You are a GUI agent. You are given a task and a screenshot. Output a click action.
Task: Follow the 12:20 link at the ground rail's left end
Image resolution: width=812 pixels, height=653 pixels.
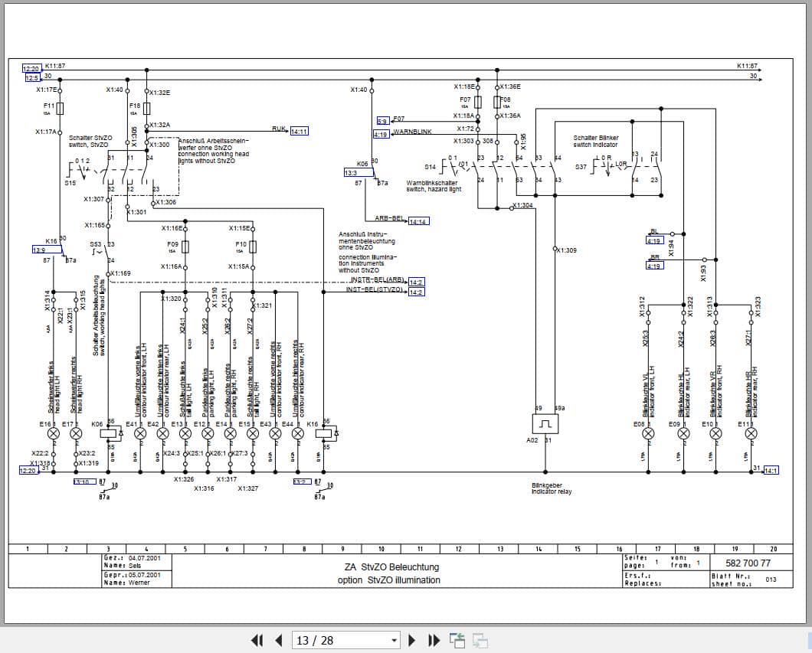pyautogui.click(x=28, y=470)
